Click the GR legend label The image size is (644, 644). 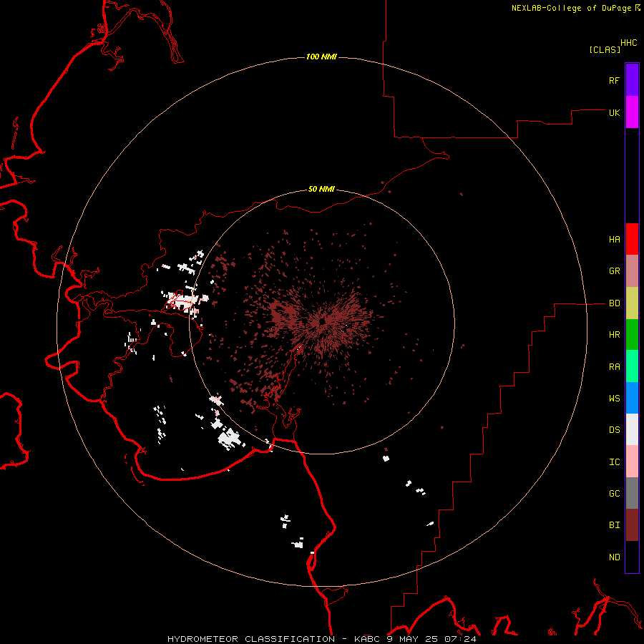point(614,271)
